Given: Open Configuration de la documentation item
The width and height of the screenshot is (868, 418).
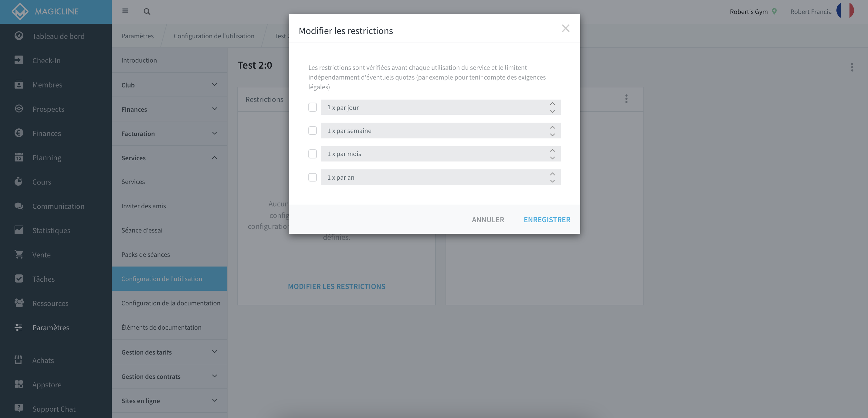Looking at the screenshot, I should [x=171, y=303].
